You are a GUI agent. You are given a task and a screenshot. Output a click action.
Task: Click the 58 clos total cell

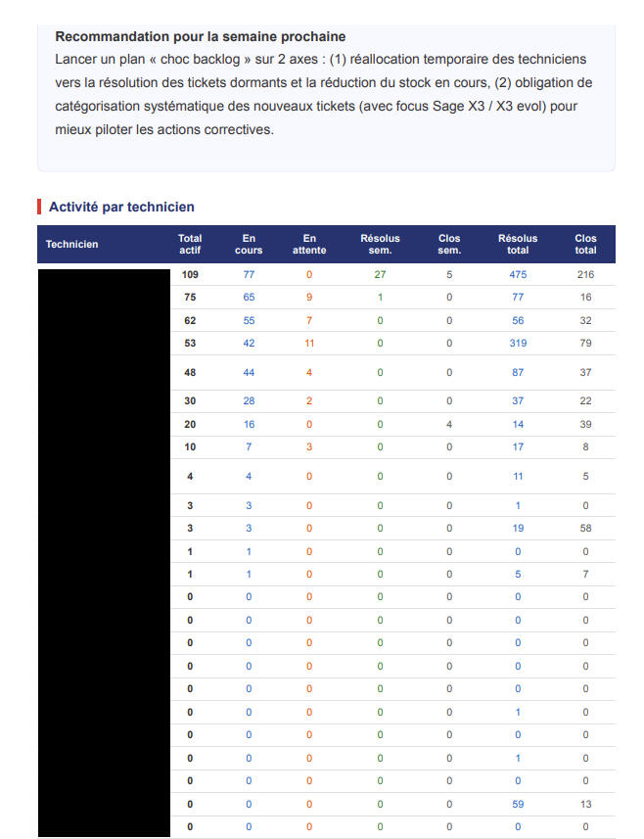click(585, 528)
